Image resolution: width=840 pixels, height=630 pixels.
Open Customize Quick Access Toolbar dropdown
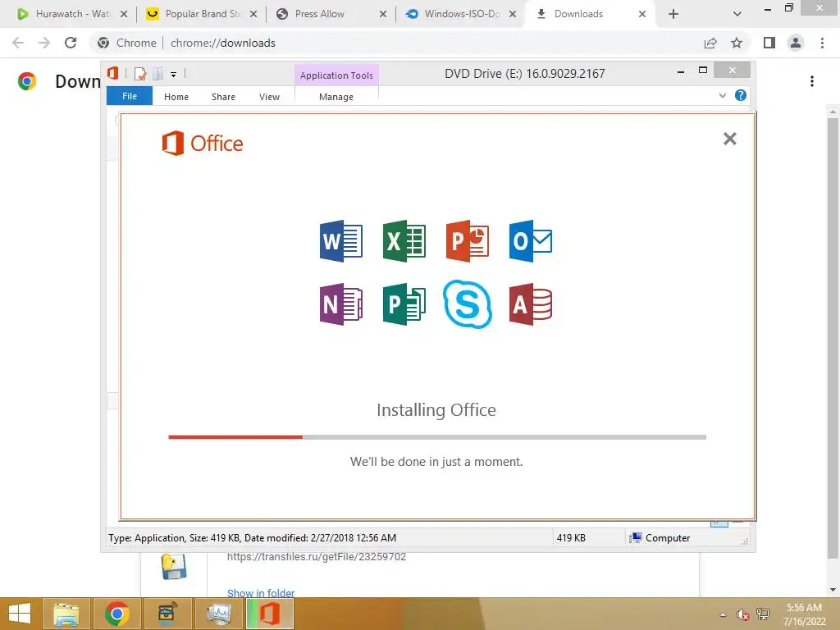[174, 75]
